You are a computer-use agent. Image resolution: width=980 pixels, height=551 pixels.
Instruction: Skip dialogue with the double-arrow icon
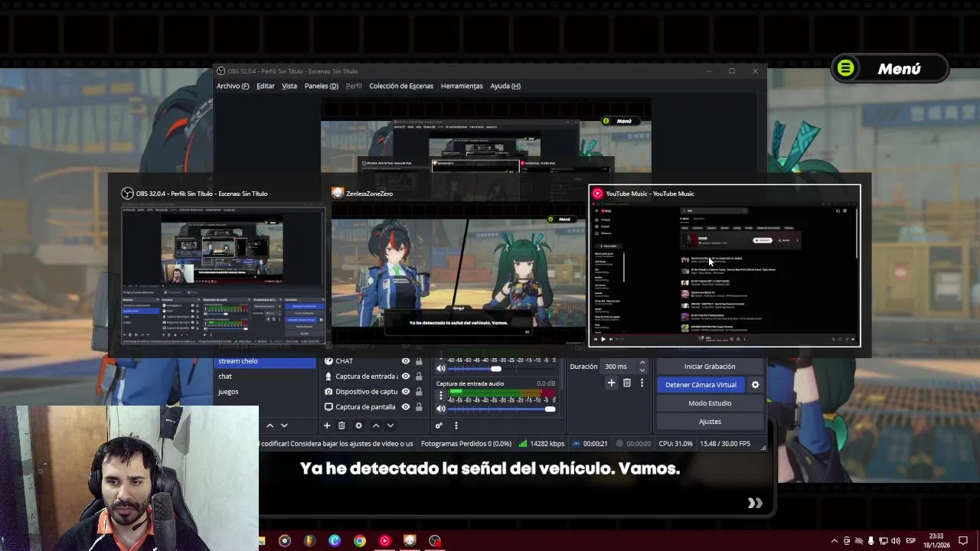coord(755,503)
